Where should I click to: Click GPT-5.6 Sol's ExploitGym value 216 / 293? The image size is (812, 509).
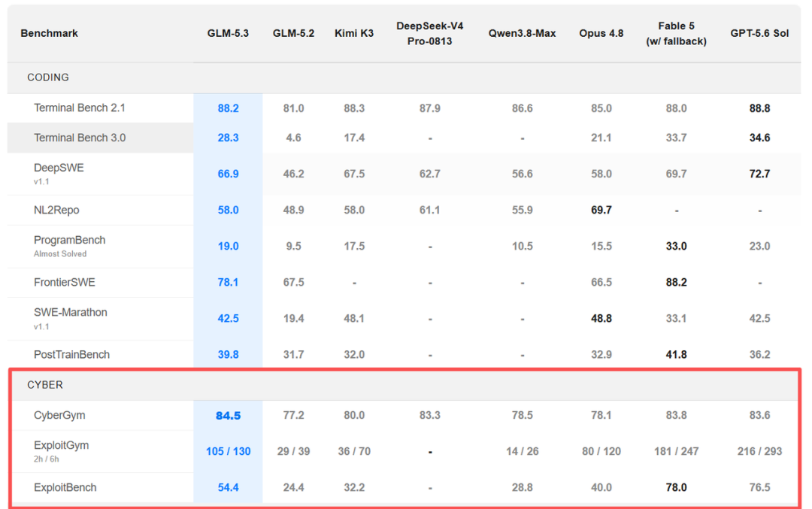[x=759, y=452]
